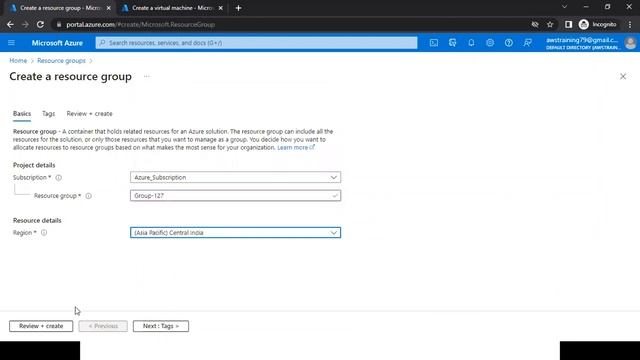The height and width of the screenshot is (360, 640).
Task: Open the Feedback icon in header
Action: pyautogui.click(x=528, y=43)
